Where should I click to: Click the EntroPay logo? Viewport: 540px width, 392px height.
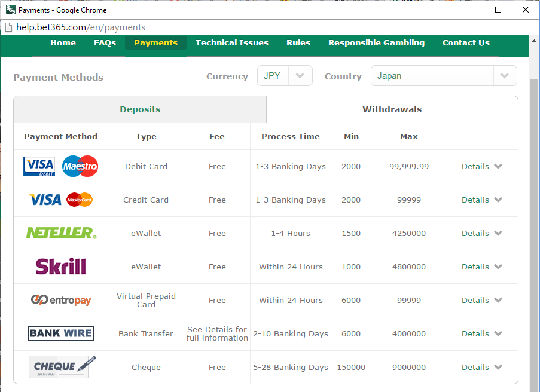click(x=61, y=300)
